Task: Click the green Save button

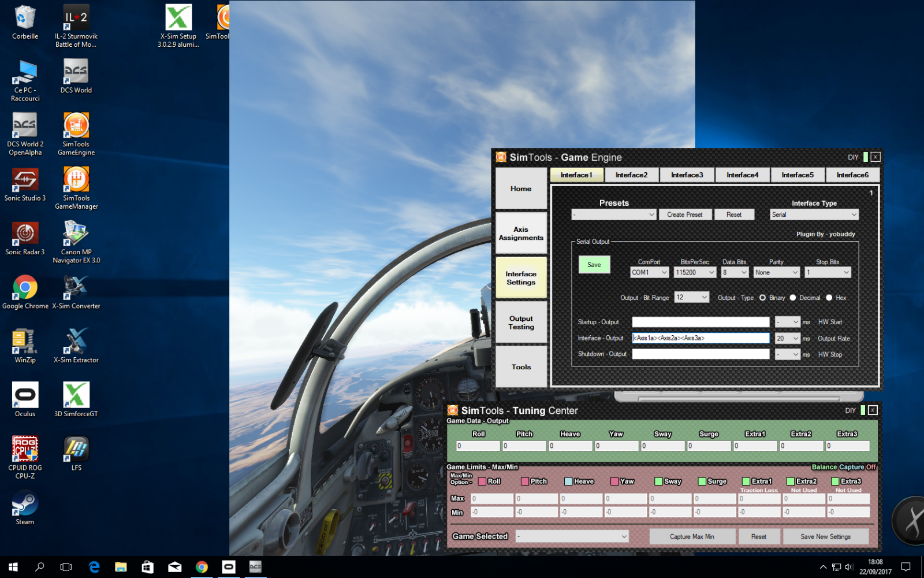Action: [x=594, y=265]
